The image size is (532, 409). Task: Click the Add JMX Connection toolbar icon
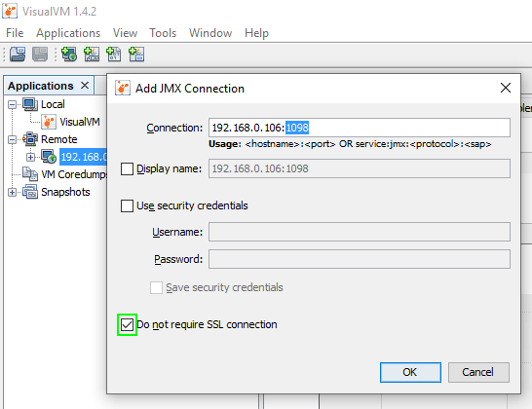92,55
